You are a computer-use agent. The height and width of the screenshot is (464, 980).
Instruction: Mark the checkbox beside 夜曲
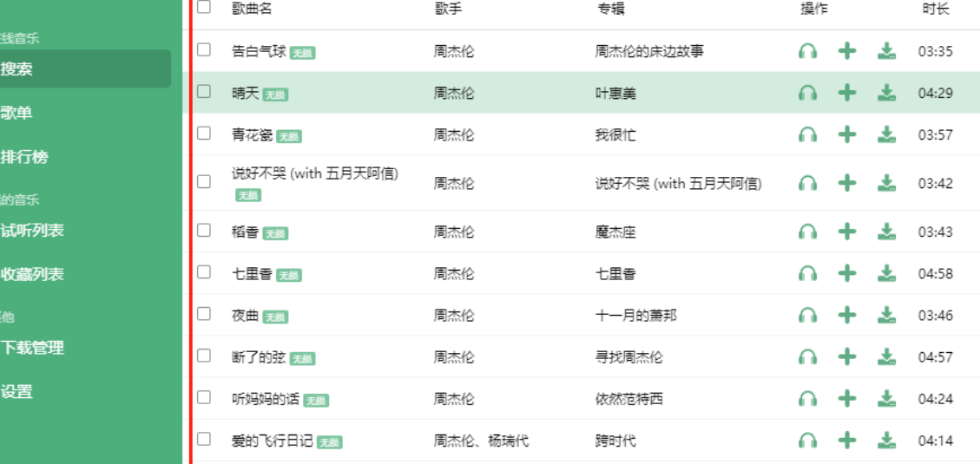[x=204, y=314]
